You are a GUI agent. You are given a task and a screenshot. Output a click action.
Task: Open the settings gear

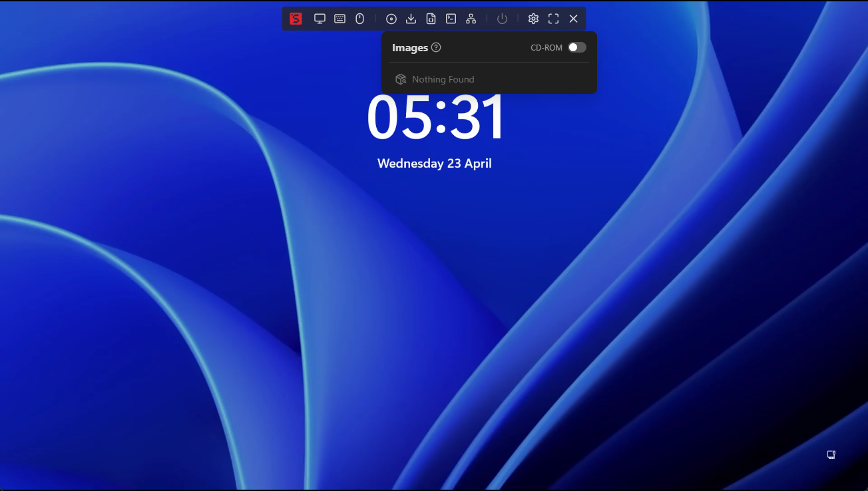pyautogui.click(x=533, y=19)
